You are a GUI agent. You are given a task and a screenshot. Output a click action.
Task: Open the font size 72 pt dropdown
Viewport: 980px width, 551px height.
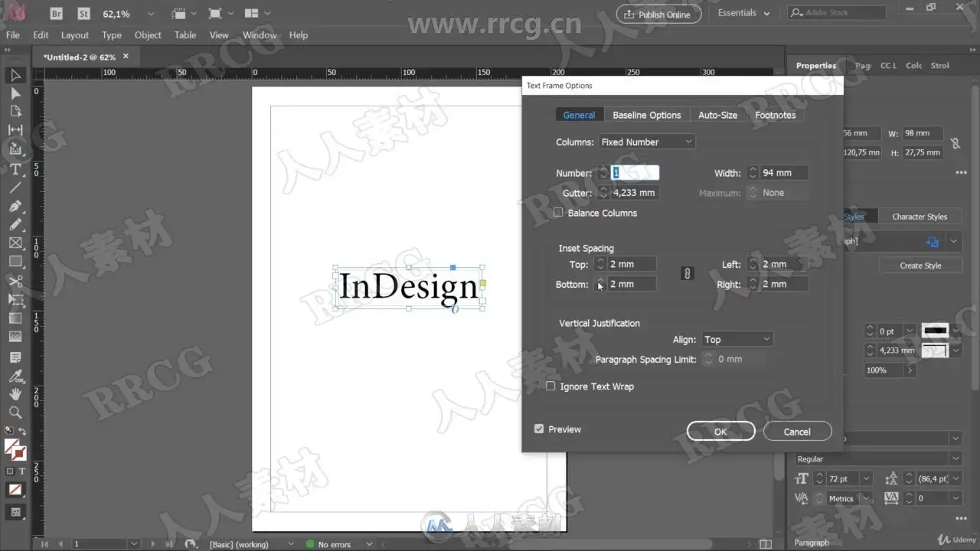(x=866, y=479)
